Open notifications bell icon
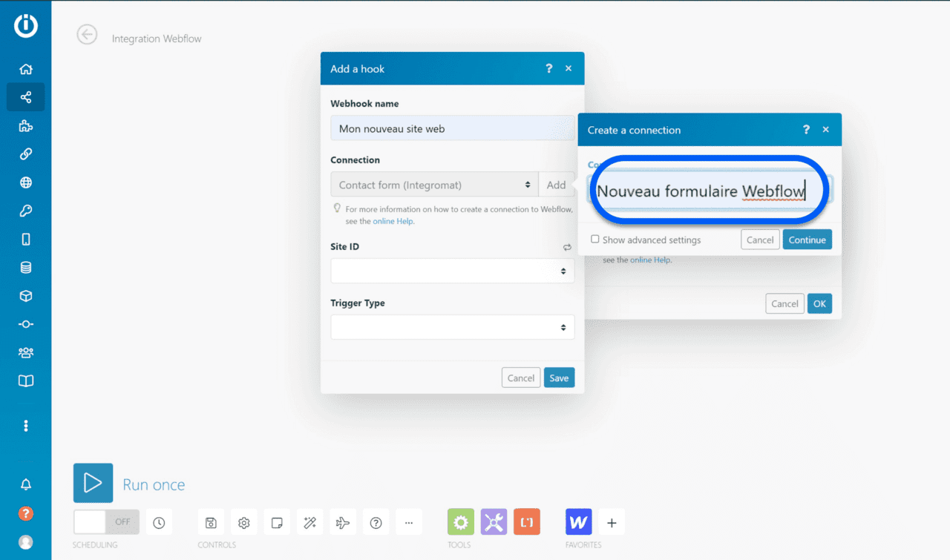 click(x=26, y=484)
